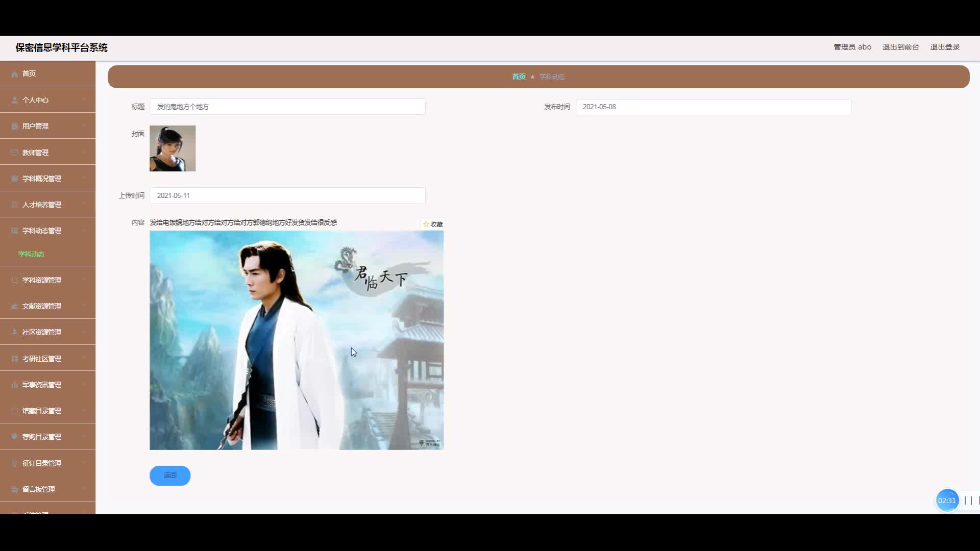Image resolution: width=980 pixels, height=551 pixels.
Task: Expand the 学科资源管理 menu arrow
Action: 84,280
